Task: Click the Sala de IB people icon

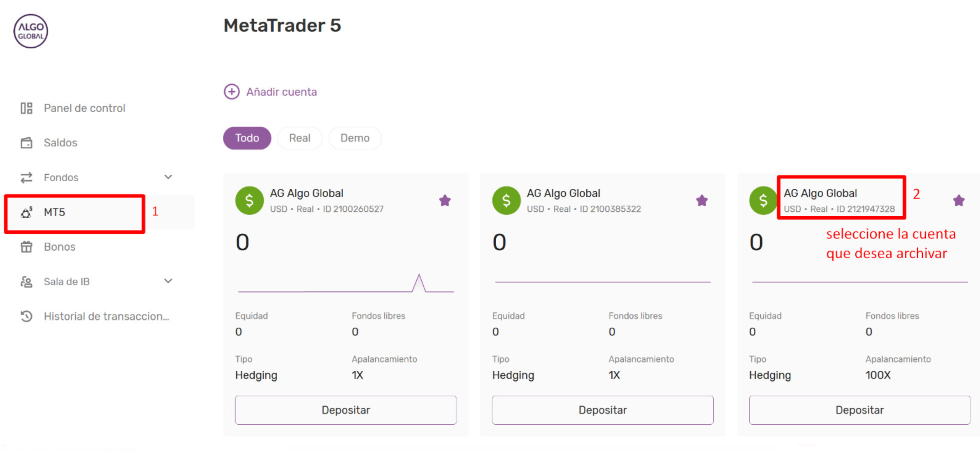Action: (26, 282)
